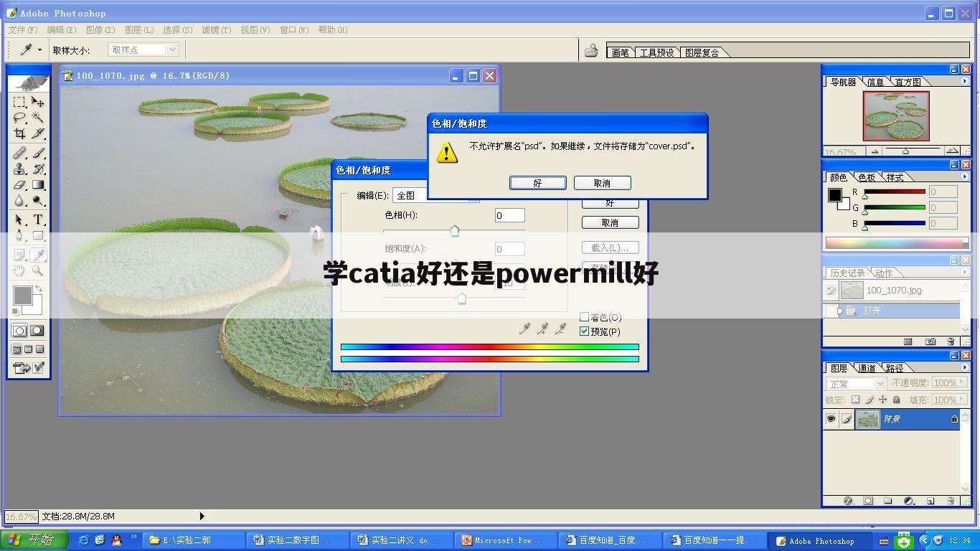This screenshot has width=980, height=551.
Task: Select the Type tool
Action: pyautogui.click(x=38, y=220)
